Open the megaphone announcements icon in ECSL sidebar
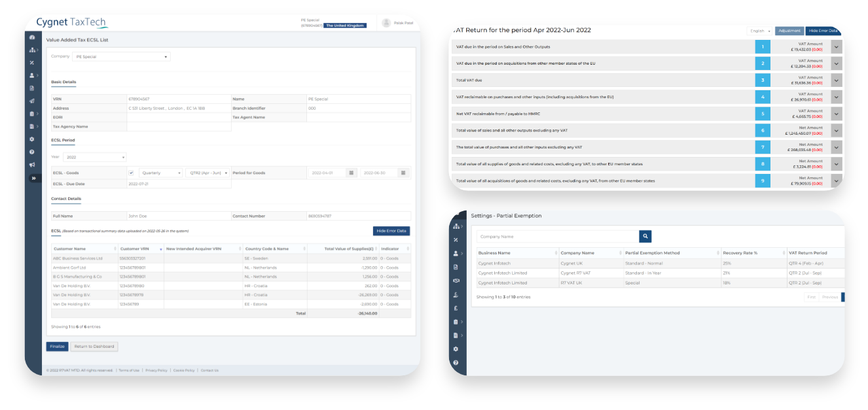 pos(32,165)
